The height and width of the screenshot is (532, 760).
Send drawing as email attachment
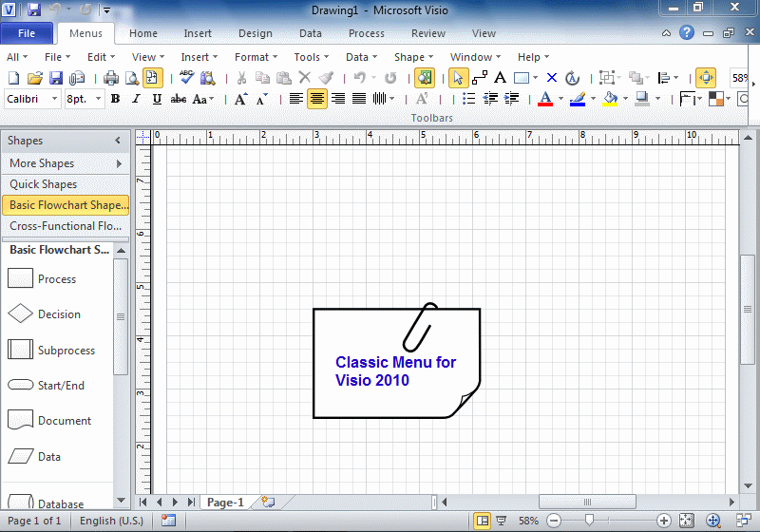[x=77, y=78]
